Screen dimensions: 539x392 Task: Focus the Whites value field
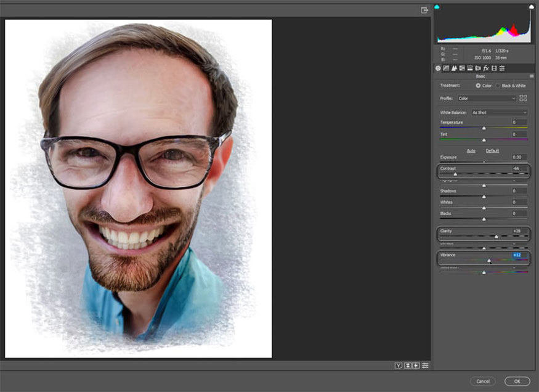(519, 202)
